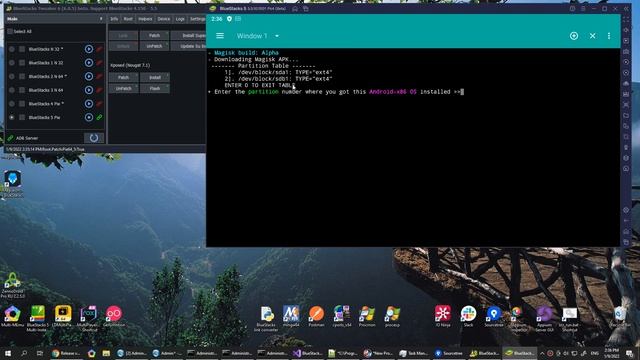This screenshot has height=360, width=640.
Task: Start the BlueStacks 2 N 64 instance
Action: point(89,76)
